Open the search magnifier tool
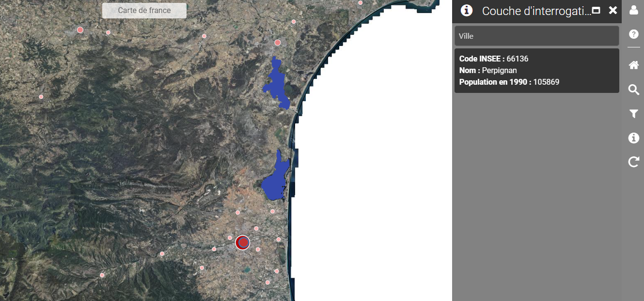The width and height of the screenshot is (644, 301). click(633, 90)
